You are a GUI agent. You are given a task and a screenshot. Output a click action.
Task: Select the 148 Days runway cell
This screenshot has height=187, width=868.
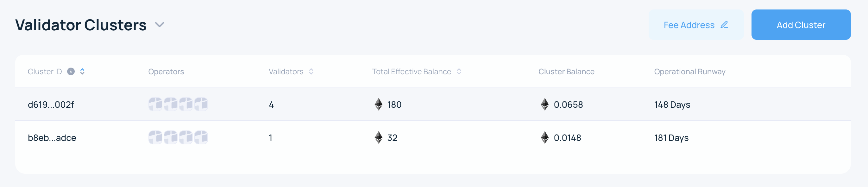(672, 105)
